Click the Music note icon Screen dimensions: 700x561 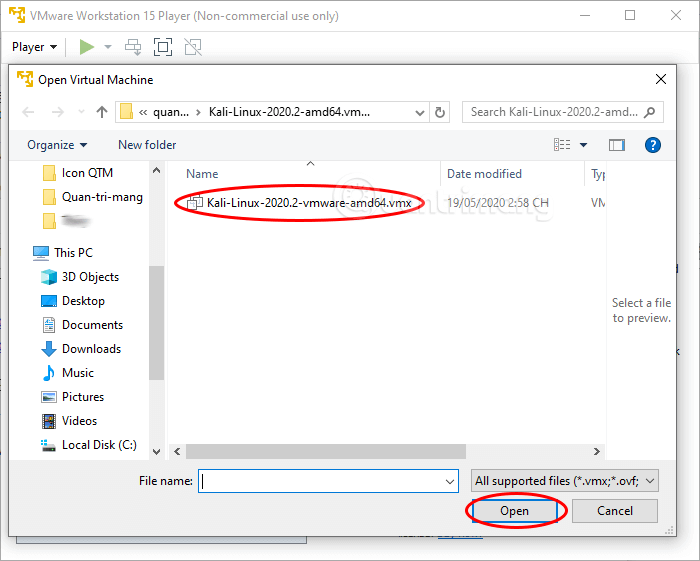(49, 373)
